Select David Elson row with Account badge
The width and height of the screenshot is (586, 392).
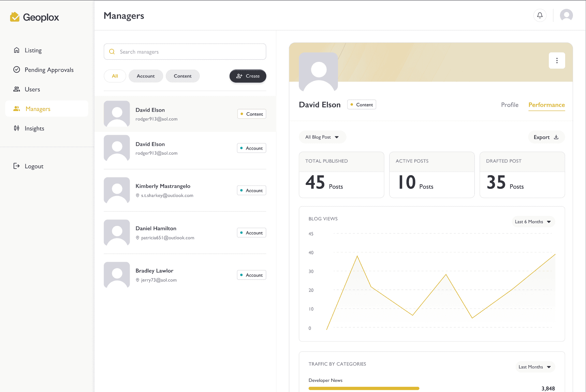(185, 148)
